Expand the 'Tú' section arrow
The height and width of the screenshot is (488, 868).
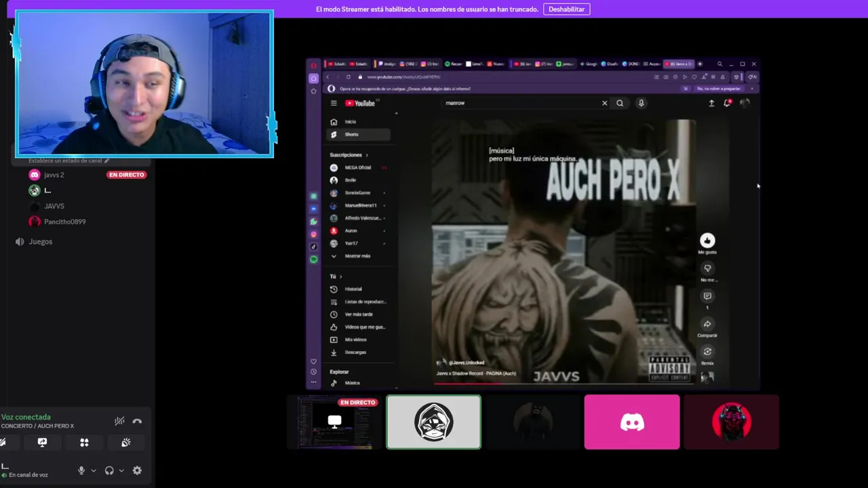click(x=340, y=277)
